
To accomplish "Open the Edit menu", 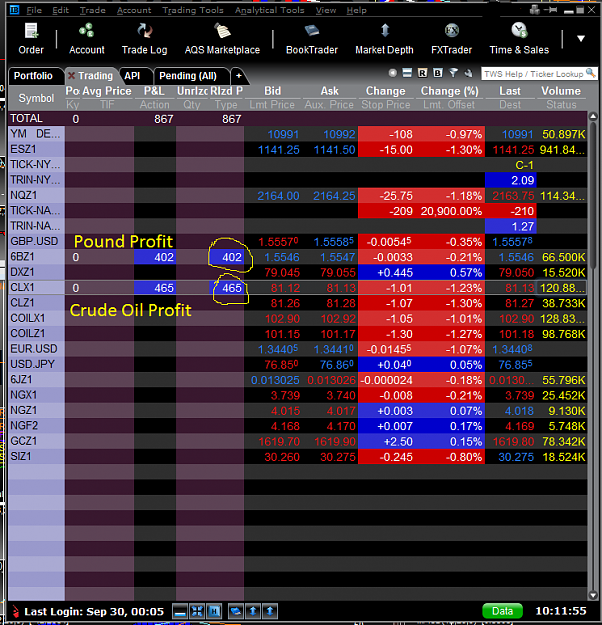I will pyautogui.click(x=61, y=10).
